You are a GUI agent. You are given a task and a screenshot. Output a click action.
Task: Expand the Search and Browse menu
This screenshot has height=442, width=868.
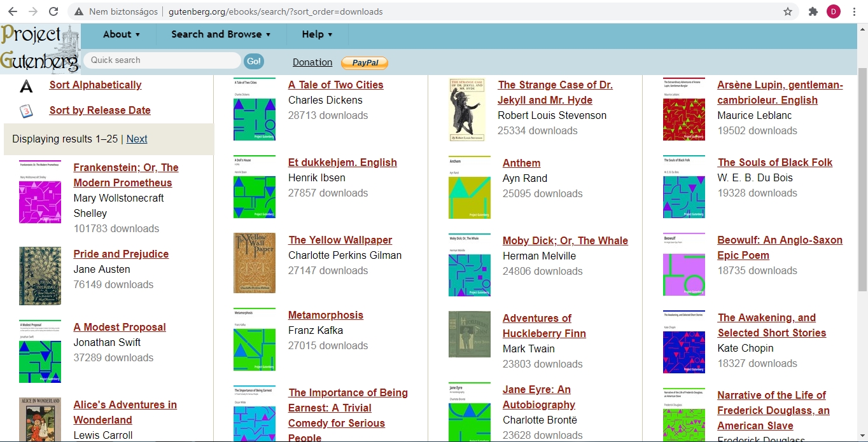pyautogui.click(x=221, y=34)
